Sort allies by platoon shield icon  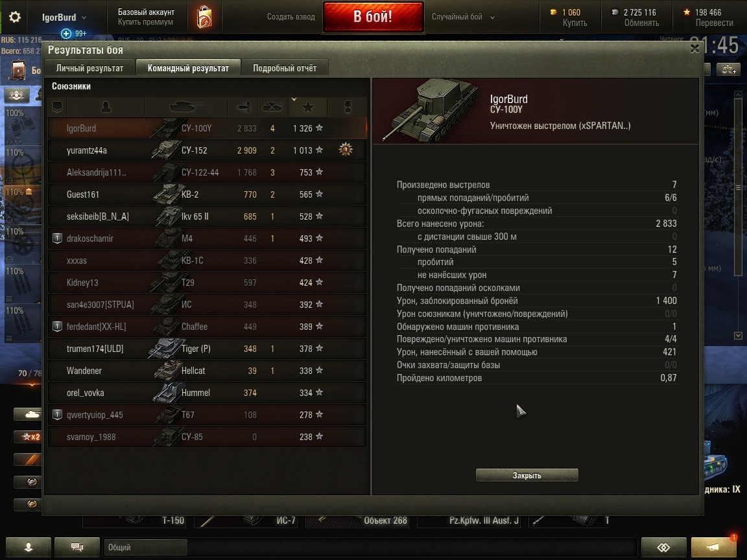pyautogui.click(x=57, y=107)
